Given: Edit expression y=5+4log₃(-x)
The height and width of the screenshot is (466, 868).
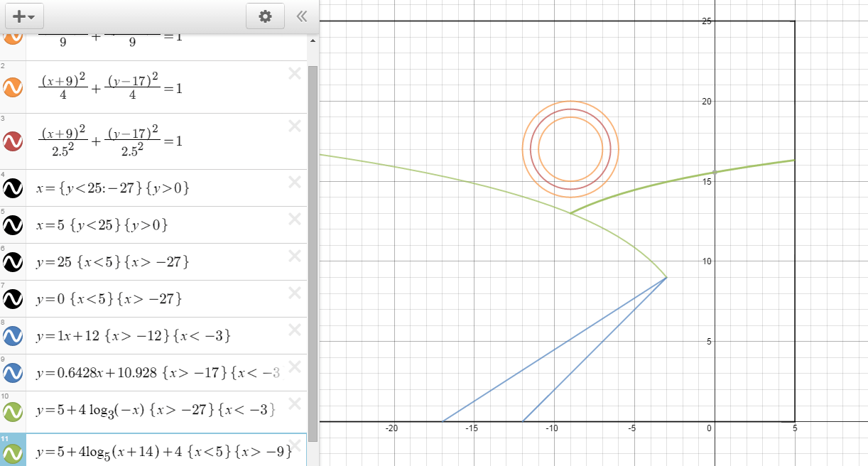Looking at the screenshot, I should (x=156, y=410).
